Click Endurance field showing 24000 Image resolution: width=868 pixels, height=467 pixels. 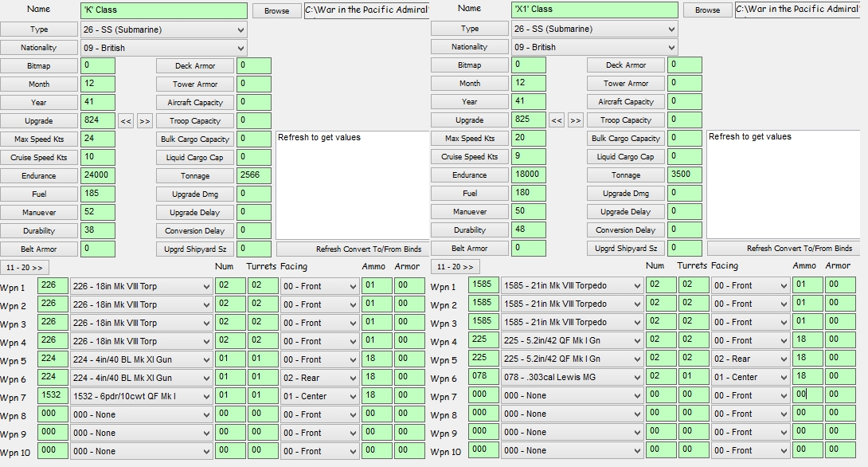pyautogui.click(x=98, y=175)
